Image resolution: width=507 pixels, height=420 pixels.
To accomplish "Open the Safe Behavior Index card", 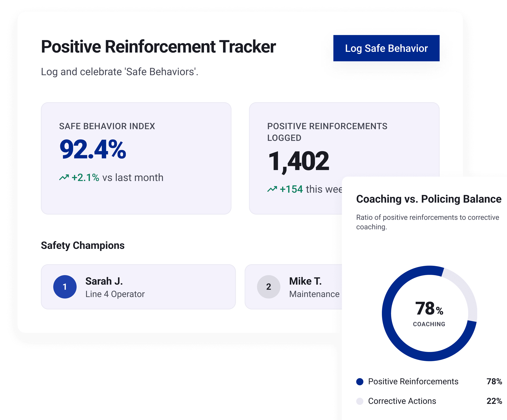I will 136,158.
